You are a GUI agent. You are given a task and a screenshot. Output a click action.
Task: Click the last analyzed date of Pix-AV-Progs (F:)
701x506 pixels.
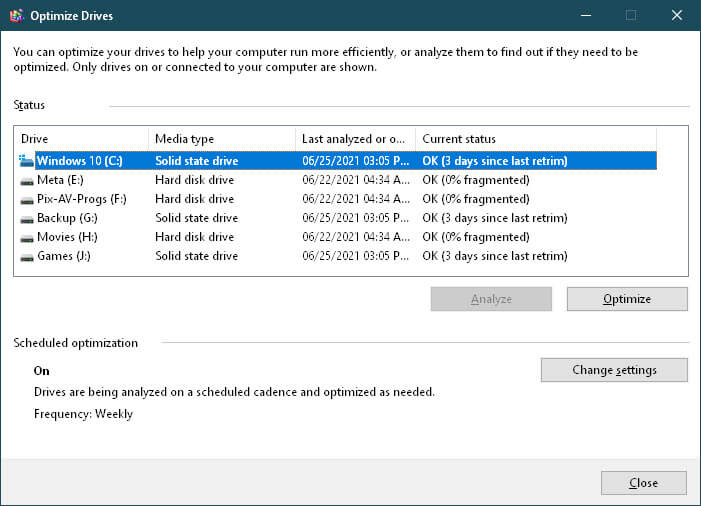[356, 199]
